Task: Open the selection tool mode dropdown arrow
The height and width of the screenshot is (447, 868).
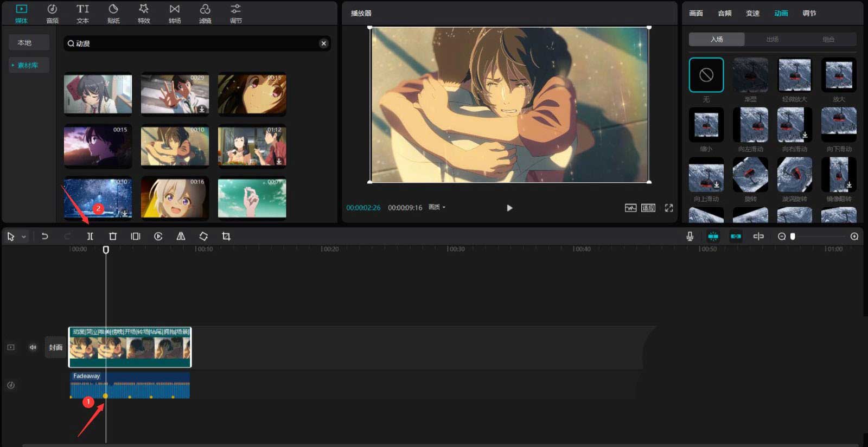Action: (x=24, y=237)
